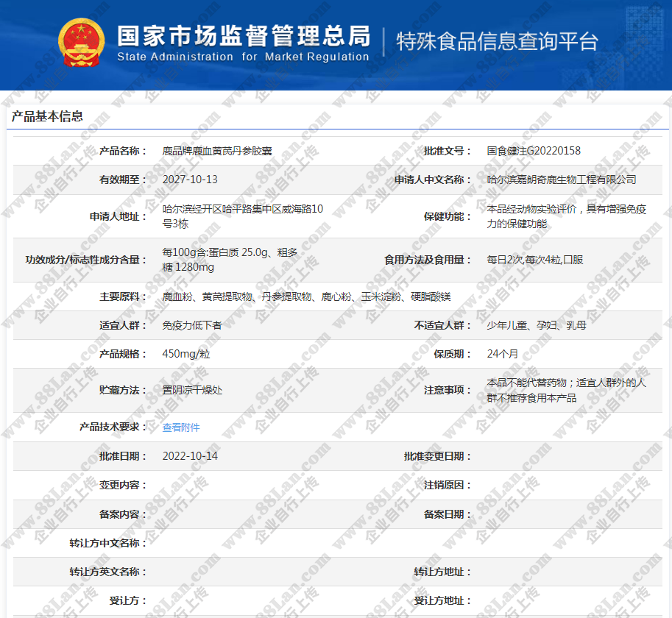Image resolution: width=672 pixels, height=618 pixels.
Task: Click the applicant address 哈尔滨经开区哈平路集中区威海路10号3栋
Action: (x=243, y=216)
